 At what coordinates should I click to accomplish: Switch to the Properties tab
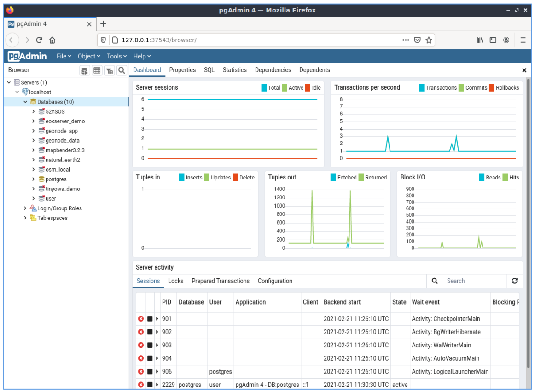tap(182, 70)
